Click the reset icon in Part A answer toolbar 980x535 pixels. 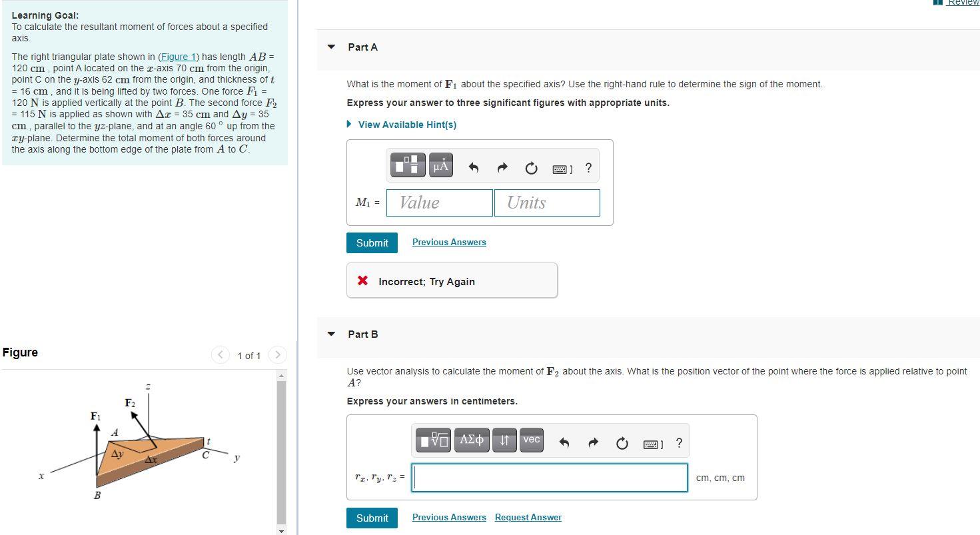pos(530,168)
